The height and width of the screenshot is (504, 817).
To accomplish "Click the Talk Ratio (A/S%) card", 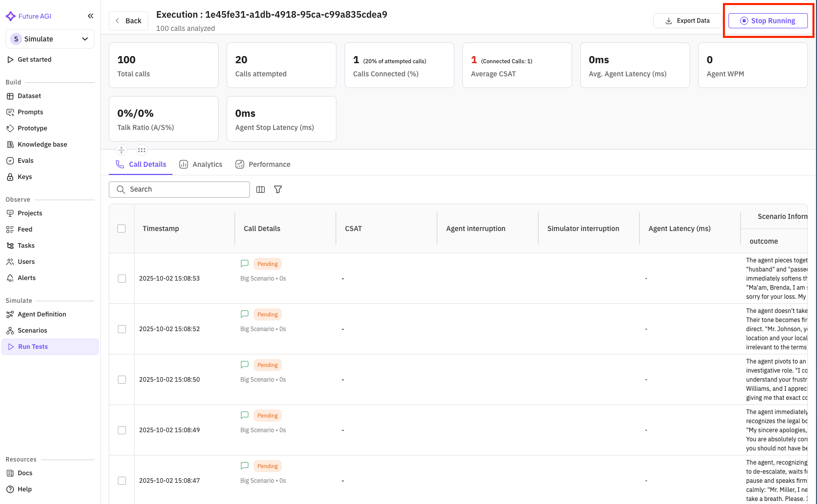I will [x=163, y=119].
